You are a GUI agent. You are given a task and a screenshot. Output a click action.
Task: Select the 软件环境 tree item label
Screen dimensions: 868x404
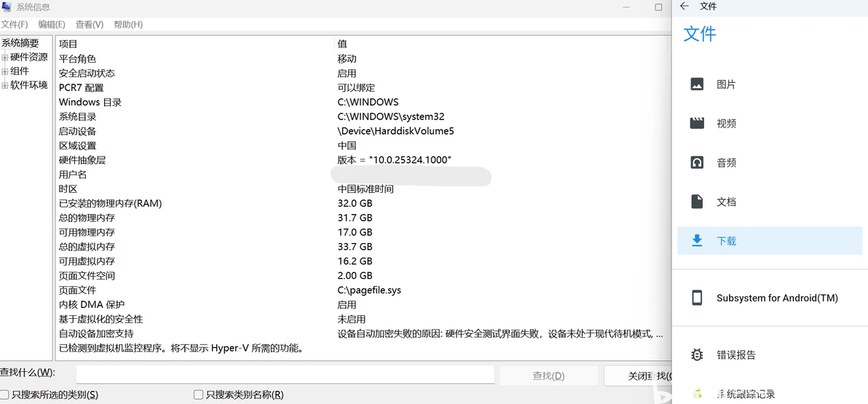29,85
